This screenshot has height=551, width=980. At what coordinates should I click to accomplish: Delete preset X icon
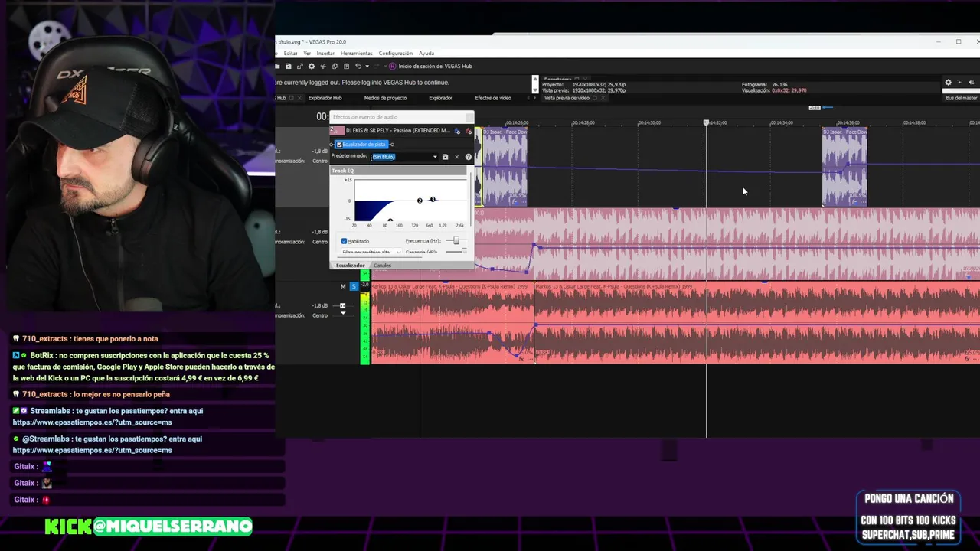(x=456, y=157)
